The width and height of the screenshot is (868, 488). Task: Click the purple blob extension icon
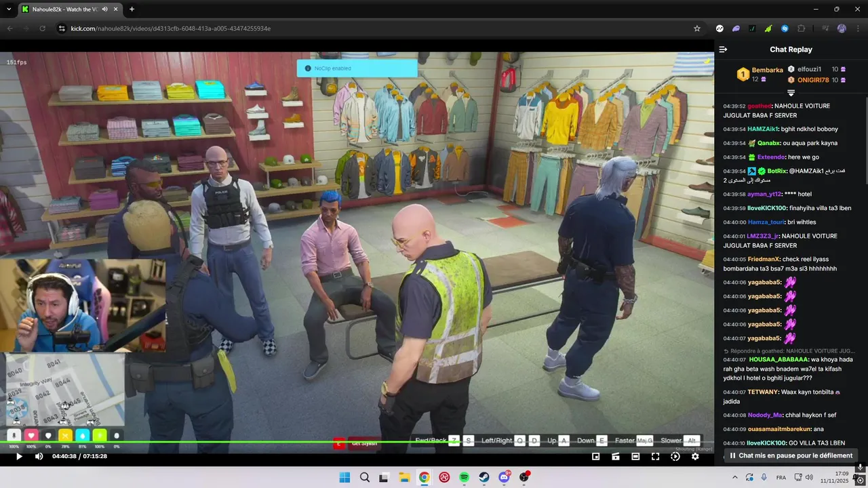(x=736, y=28)
